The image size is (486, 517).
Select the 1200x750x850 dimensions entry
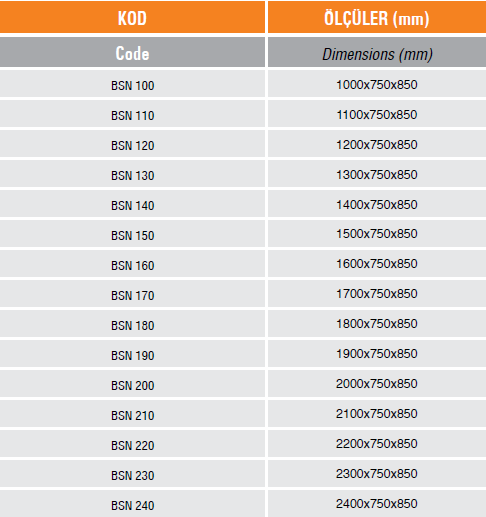pos(377,143)
